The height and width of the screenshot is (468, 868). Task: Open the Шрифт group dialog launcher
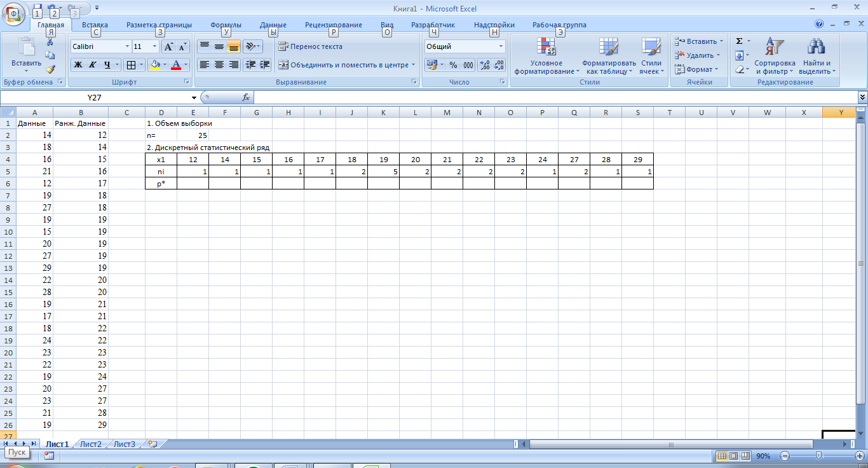187,82
